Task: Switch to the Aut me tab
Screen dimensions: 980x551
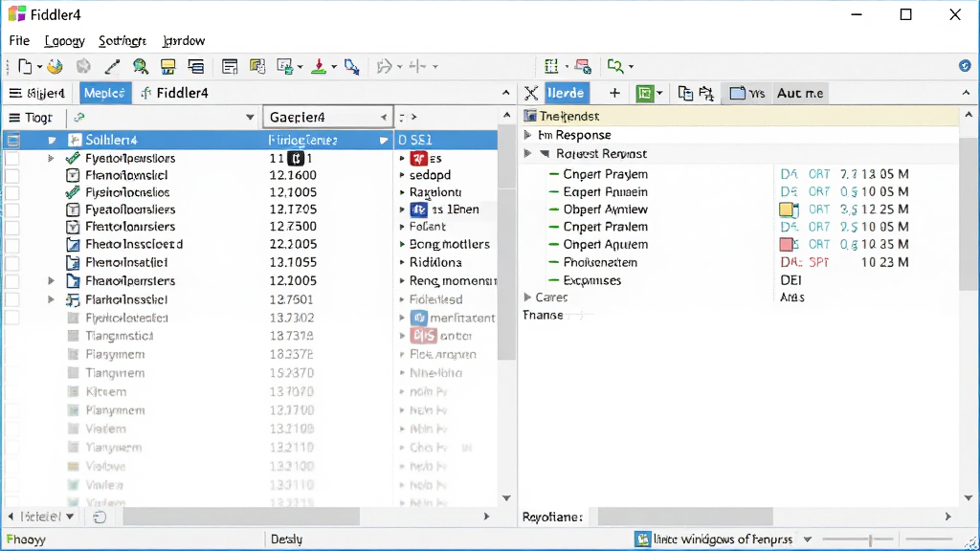Action: (x=800, y=93)
